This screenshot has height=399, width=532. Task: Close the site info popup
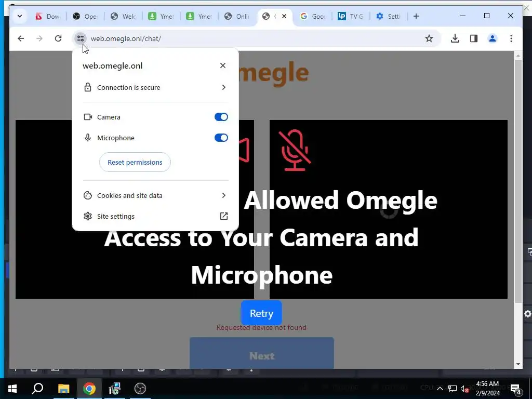222,65
